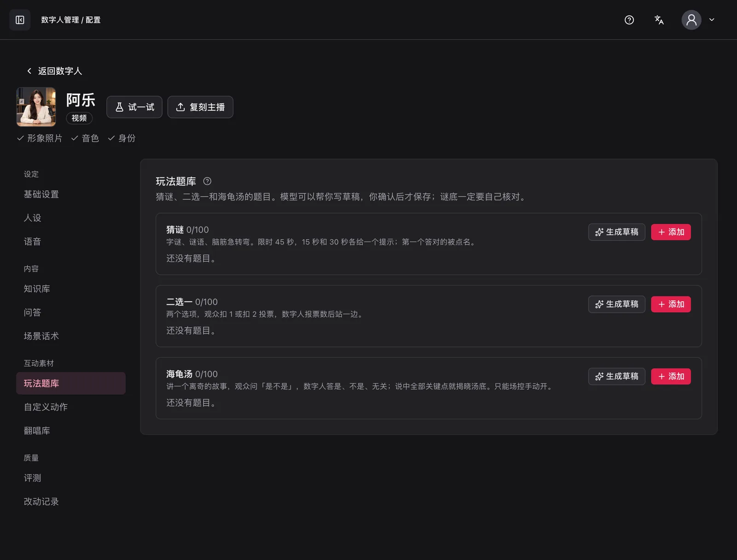
Task: Add a 猜谜 question
Action: pos(671,232)
